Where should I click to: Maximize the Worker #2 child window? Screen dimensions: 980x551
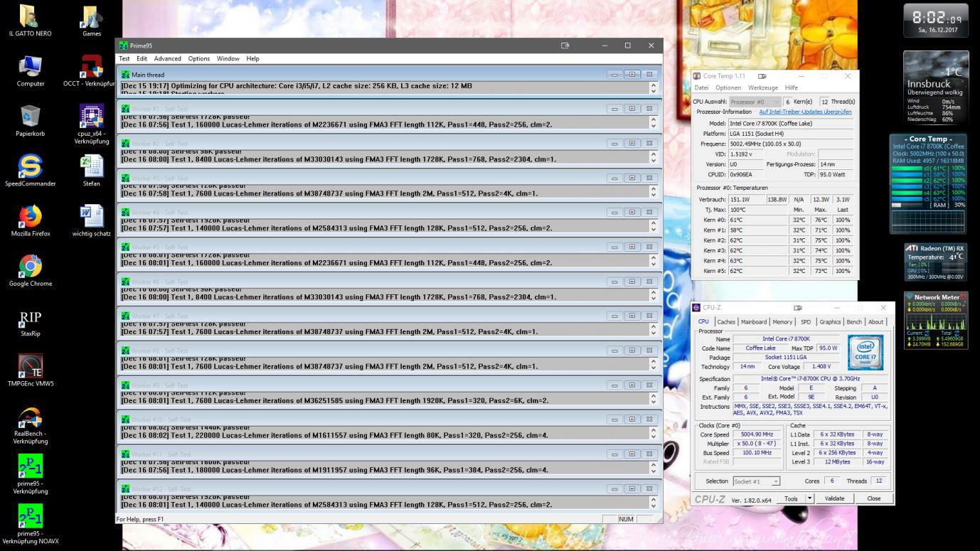tap(632, 144)
